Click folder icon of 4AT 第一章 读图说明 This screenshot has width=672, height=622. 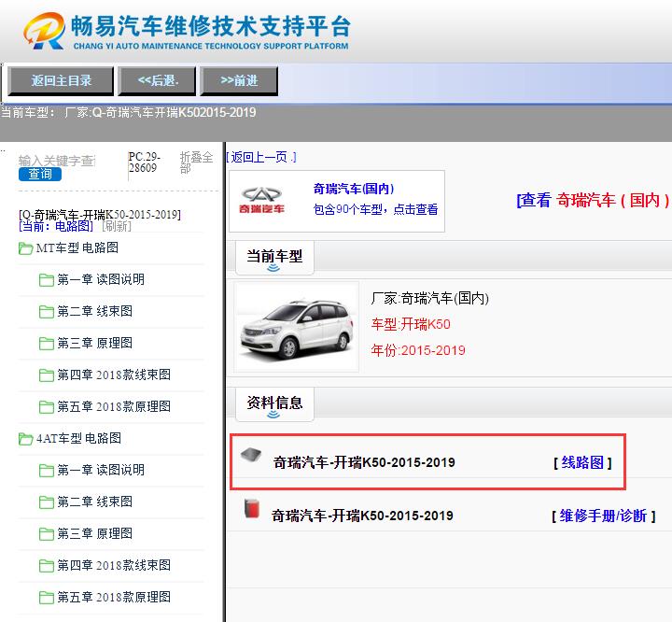tap(47, 471)
